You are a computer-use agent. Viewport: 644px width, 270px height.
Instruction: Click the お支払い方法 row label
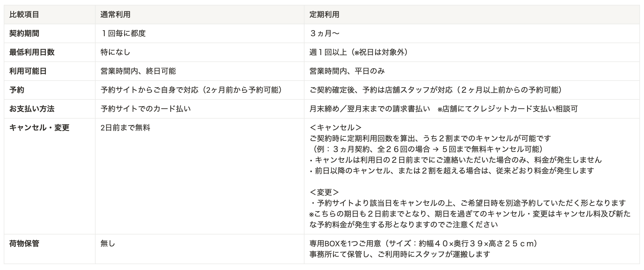tap(32, 109)
